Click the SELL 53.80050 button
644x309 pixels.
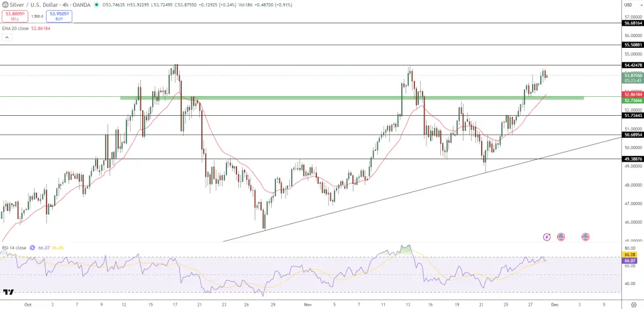pyautogui.click(x=15, y=16)
